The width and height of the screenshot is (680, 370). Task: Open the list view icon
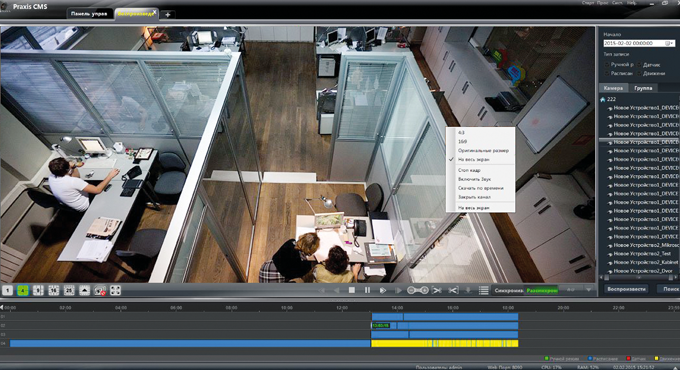(x=484, y=290)
